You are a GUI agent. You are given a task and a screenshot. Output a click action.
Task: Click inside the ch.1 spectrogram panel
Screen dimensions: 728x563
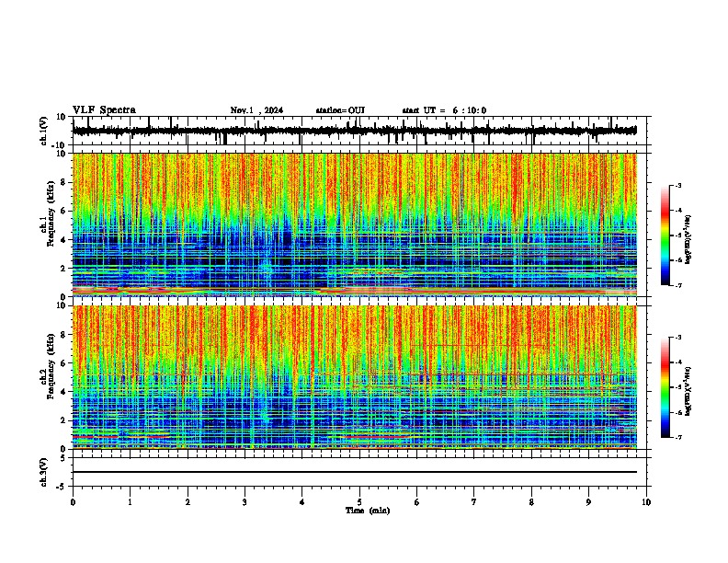tap(355, 224)
